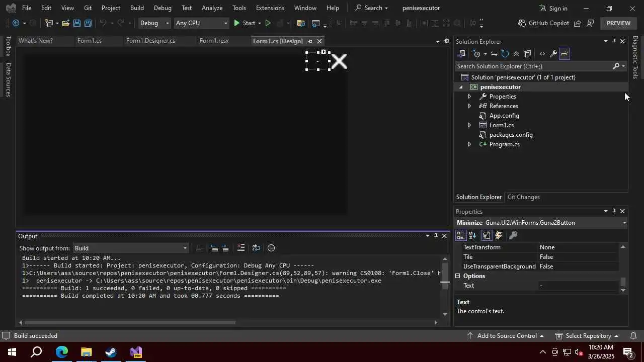This screenshot has height=362, width=644.
Task: Open Show output from Build dropdown
Action: 131,248
